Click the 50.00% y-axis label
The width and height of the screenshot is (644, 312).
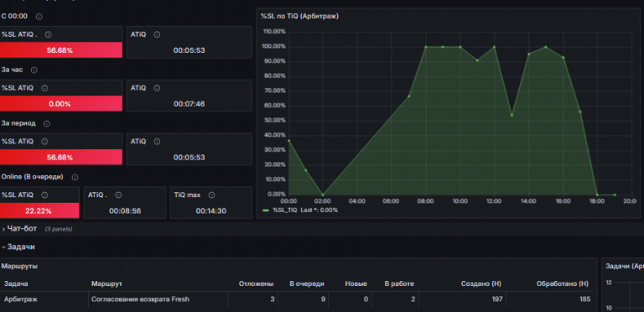[275, 120]
